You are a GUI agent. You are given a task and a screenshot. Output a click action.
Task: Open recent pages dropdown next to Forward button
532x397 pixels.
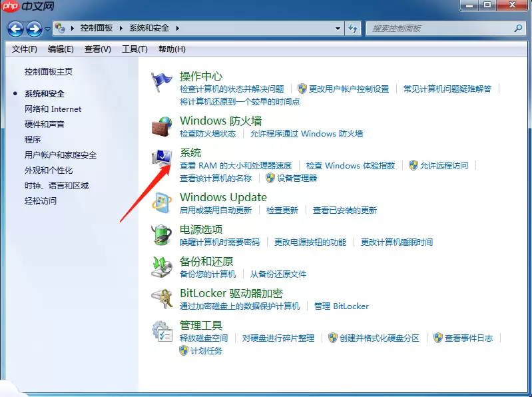coord(47,29)
